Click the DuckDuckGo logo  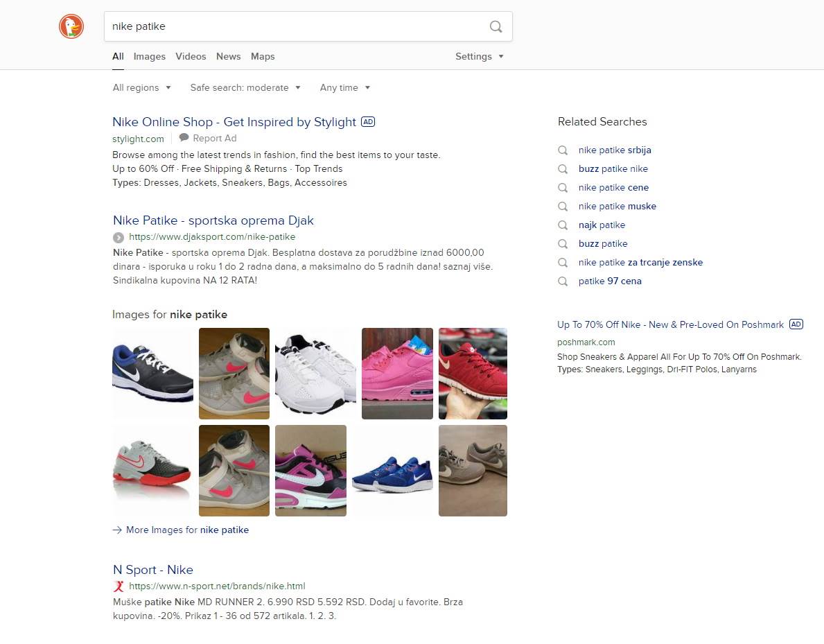[x=71, y=26]
